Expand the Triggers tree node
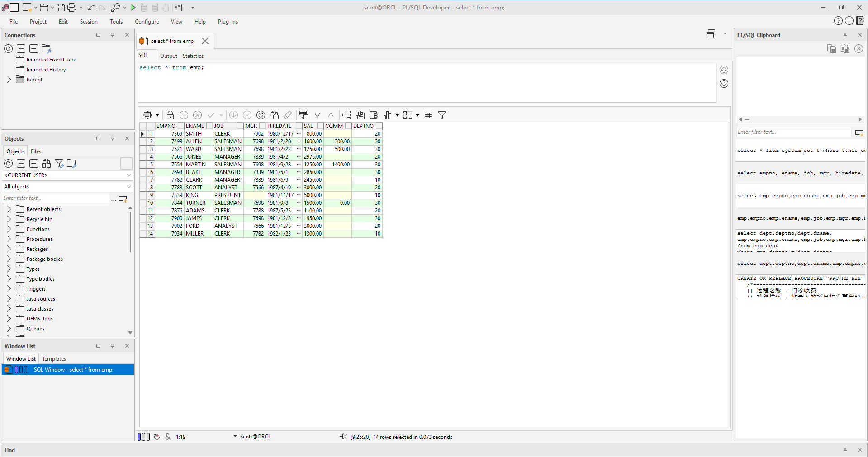The image size is (868, 457). tap(9, 289)
